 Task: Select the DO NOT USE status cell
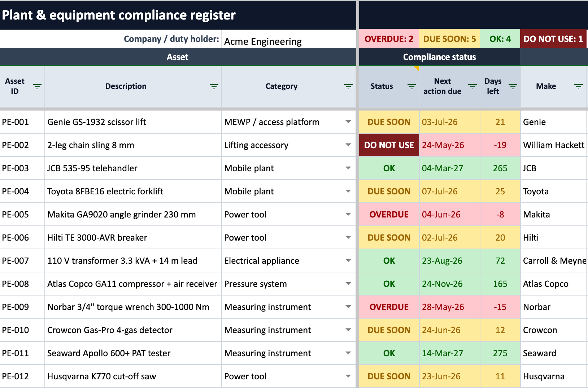(x=389, y=145)
